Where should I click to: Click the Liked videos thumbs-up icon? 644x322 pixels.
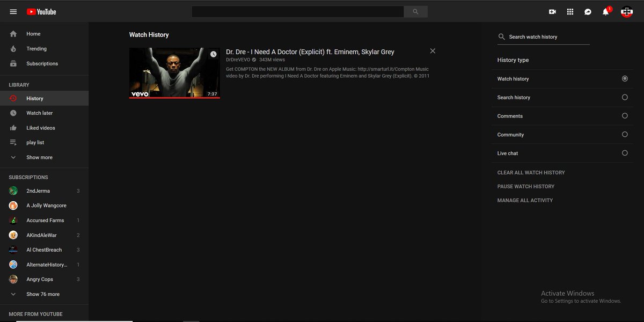pos(13,128)
